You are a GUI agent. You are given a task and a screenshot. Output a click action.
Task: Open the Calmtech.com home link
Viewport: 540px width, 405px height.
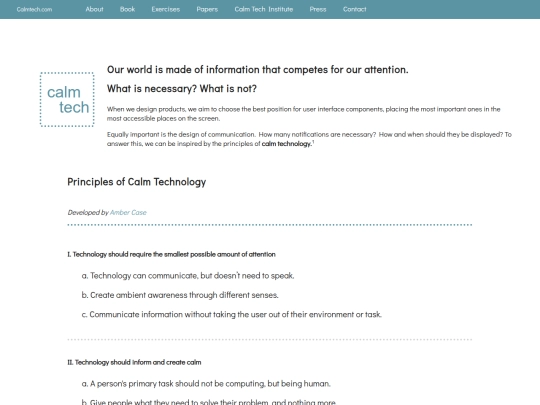(34, 9)
